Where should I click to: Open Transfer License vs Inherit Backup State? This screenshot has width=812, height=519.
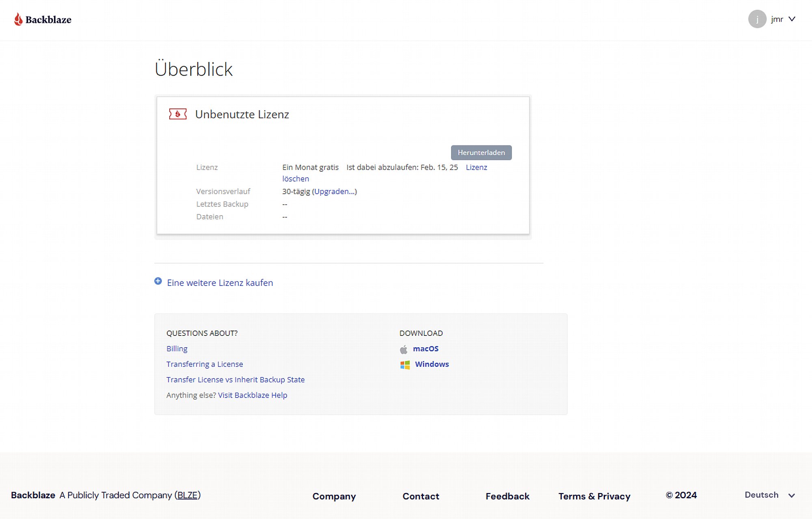[235, 379]
